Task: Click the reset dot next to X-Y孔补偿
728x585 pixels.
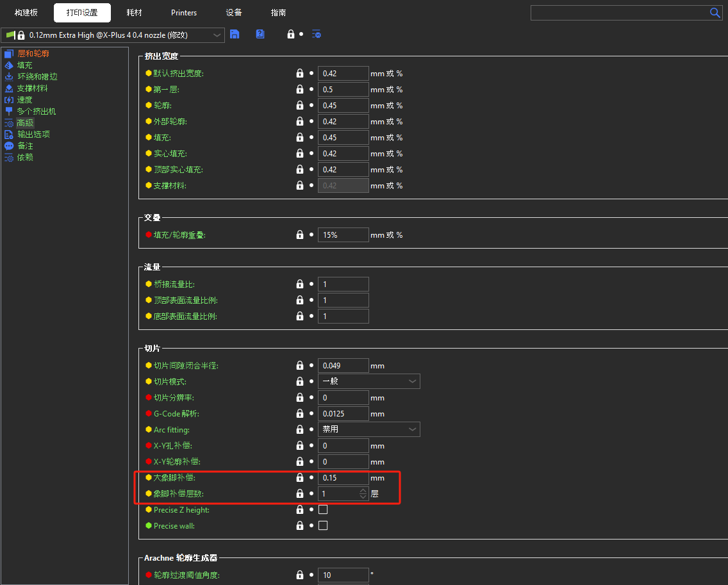Action: (311, 445)
